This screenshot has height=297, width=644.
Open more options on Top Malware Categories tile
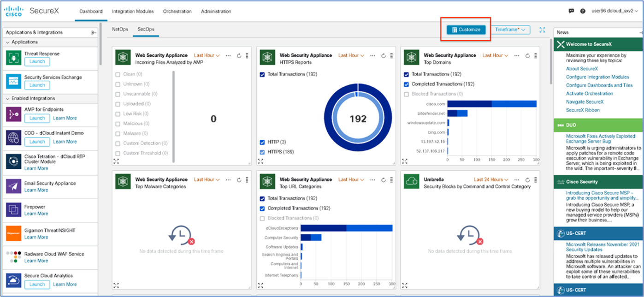pyautogui.click(x=229, y=180)
